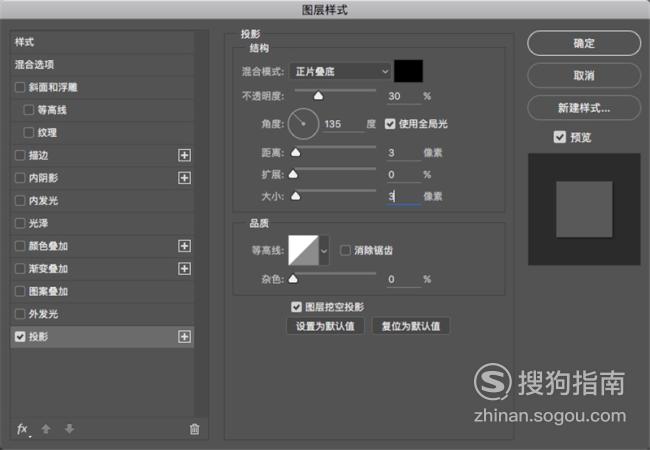Enable 等高线 sub-option checkbox
Image resolution: width=650 pixels, height=450 pixels.
click(x=29, y=110)
